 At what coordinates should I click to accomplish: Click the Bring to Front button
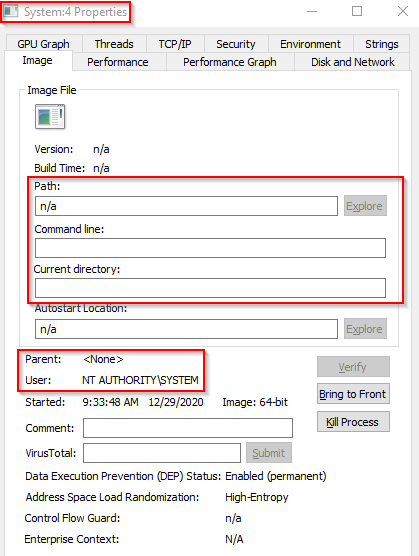pyautogui.click(x=353, y=394)
